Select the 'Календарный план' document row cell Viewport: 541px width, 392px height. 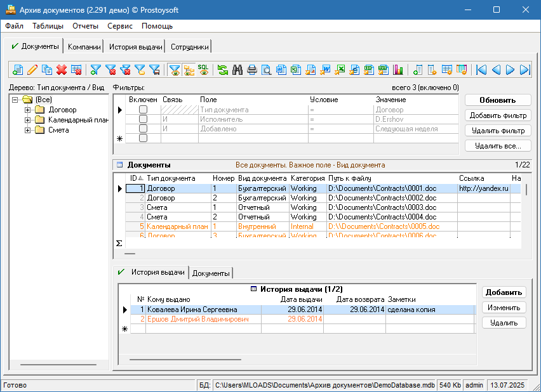coord(177,226)
